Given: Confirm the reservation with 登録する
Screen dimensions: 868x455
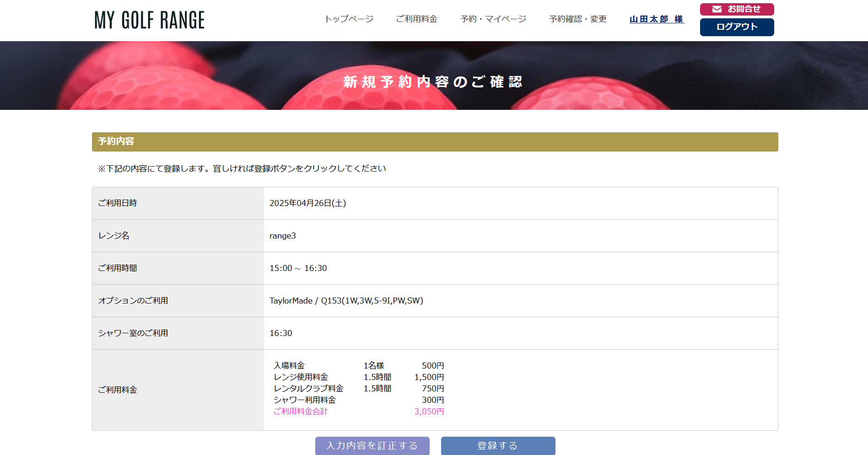Looking at the screenshot, I should pyautogui.click(x=498, y=445).
